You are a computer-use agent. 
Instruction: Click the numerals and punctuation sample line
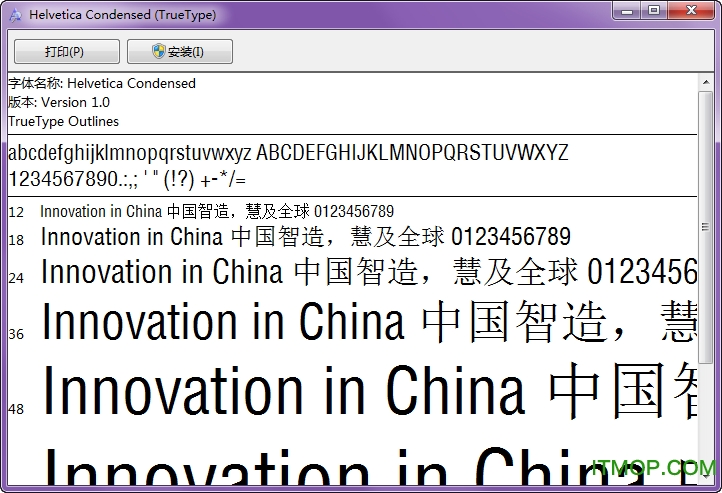(127, 179)
